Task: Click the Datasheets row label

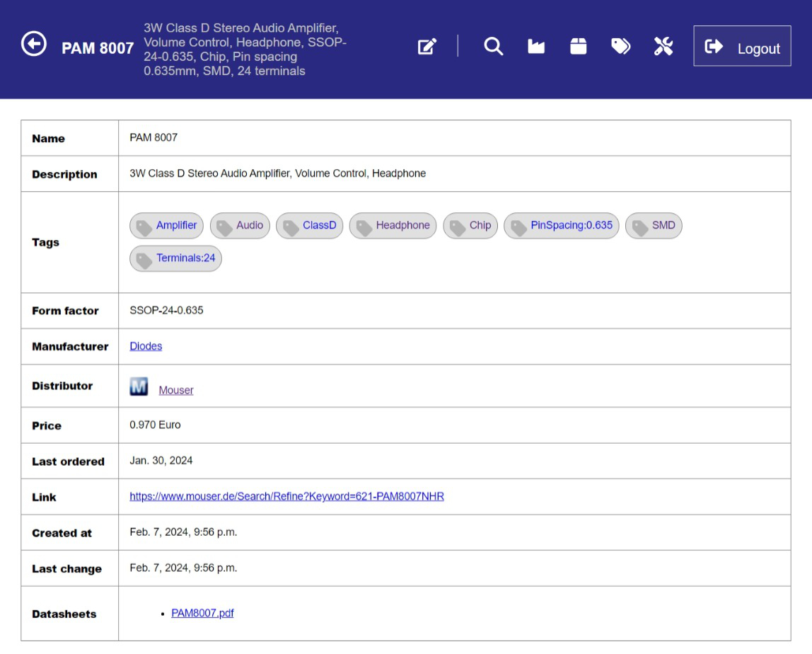Action: [64, 614]
